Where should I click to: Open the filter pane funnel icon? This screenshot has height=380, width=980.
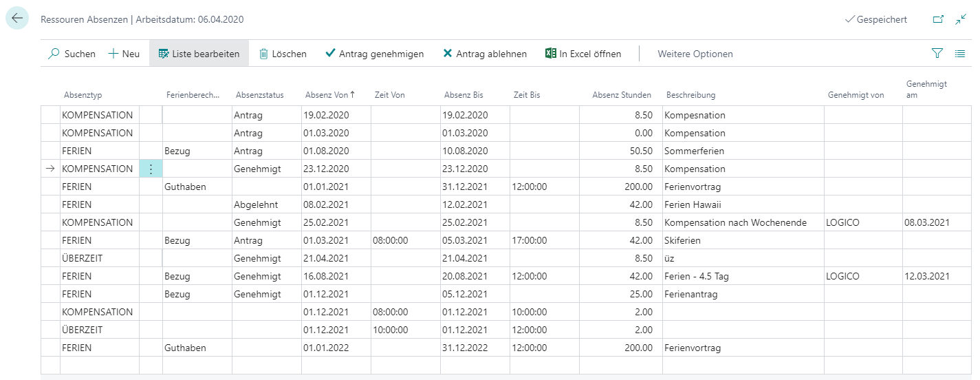[937, 53]
